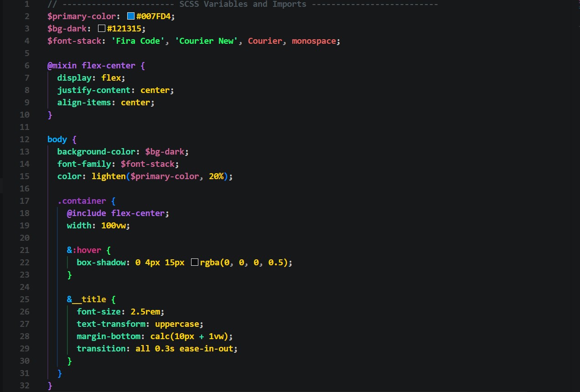Image resolution: width=580 pixels, height=392 pixels.
Task: Click the SCSS Variables and Imports comment
Action: coord(243,4)
